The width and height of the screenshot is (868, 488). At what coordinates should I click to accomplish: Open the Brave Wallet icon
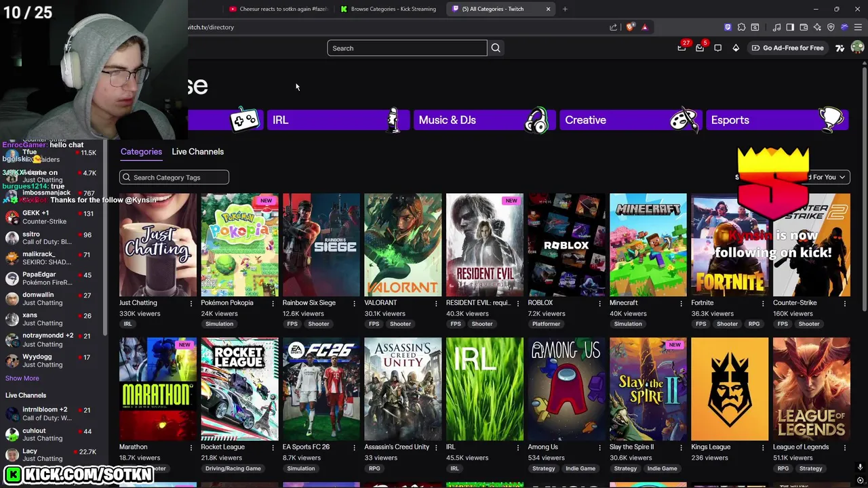point(804,27)
